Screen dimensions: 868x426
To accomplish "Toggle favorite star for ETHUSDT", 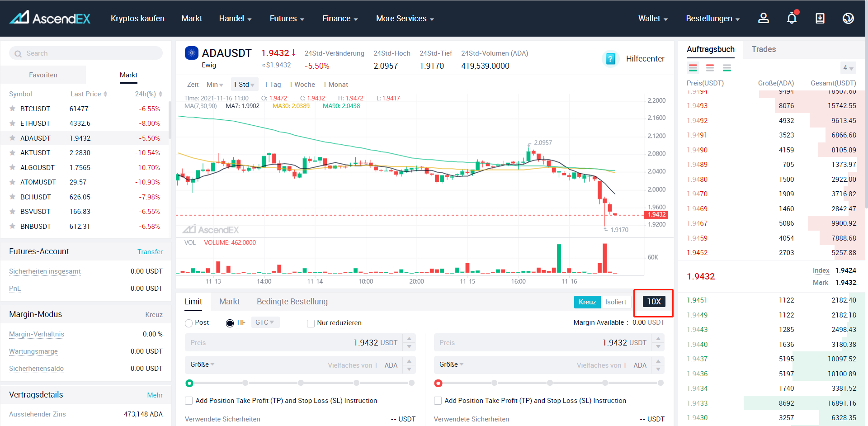I will pyautogui.click(x=13, y=123).
